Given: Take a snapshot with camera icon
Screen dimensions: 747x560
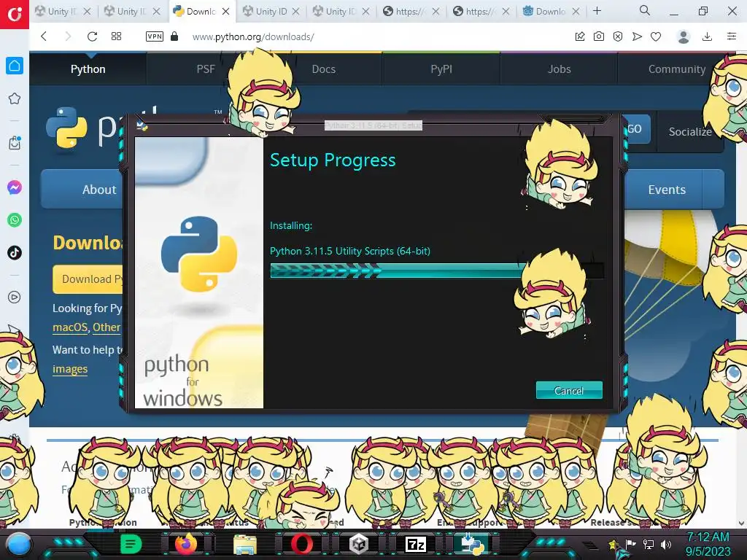Looking at the screenshot, I should click(599, 36).
